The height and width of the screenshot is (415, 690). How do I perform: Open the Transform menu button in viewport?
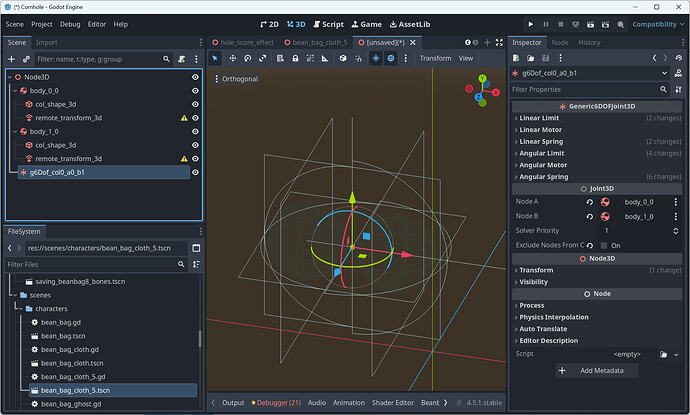coord(435,58)
